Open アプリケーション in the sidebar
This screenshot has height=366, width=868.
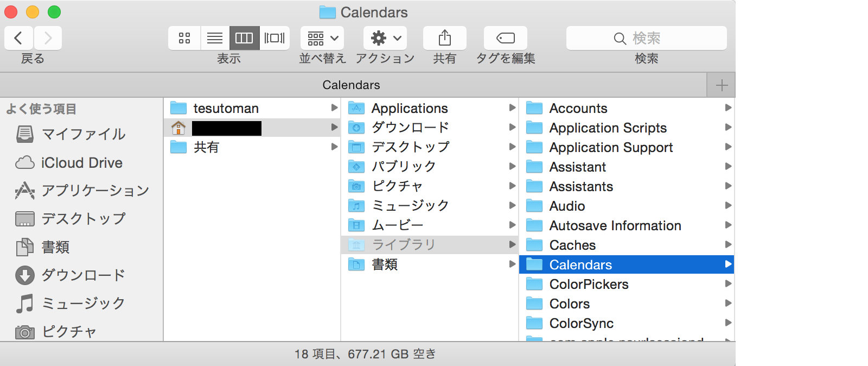tap(95, 191)
